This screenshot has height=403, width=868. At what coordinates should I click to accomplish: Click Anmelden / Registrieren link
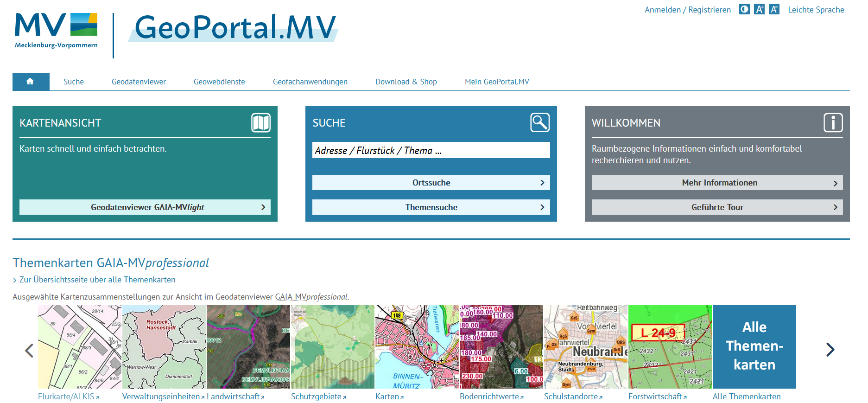pos(688,10)
